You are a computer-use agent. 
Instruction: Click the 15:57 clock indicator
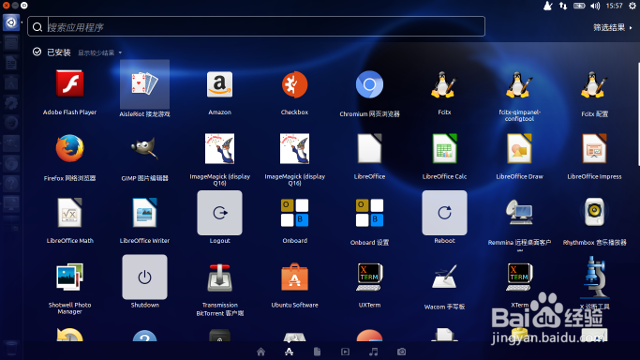tap(614, 6)
